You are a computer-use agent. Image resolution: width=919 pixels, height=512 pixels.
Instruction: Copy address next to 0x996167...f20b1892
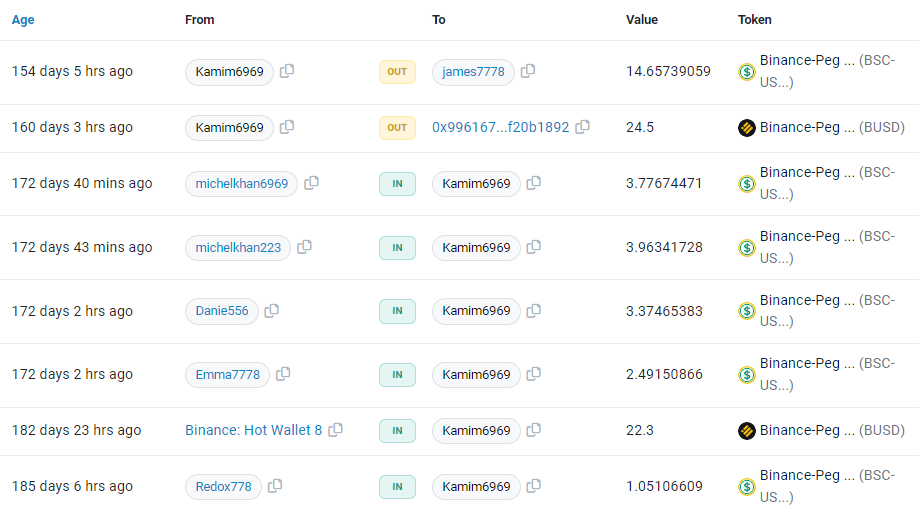point(583,127)
